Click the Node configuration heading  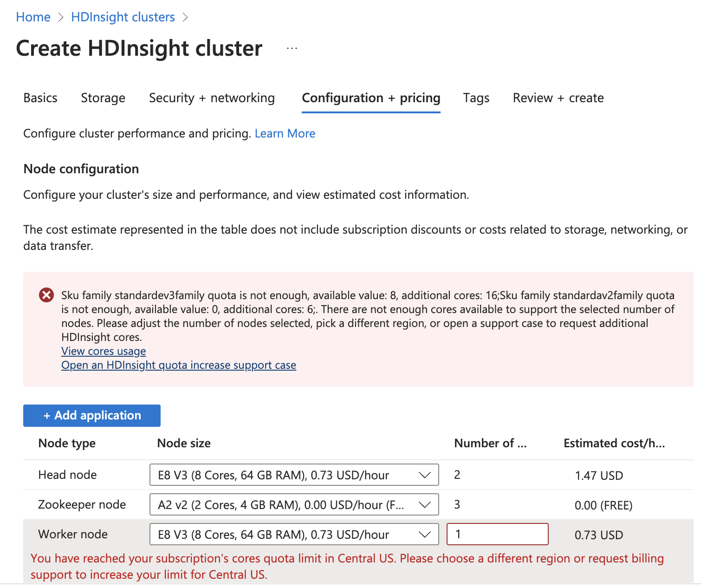click(81, 169)
